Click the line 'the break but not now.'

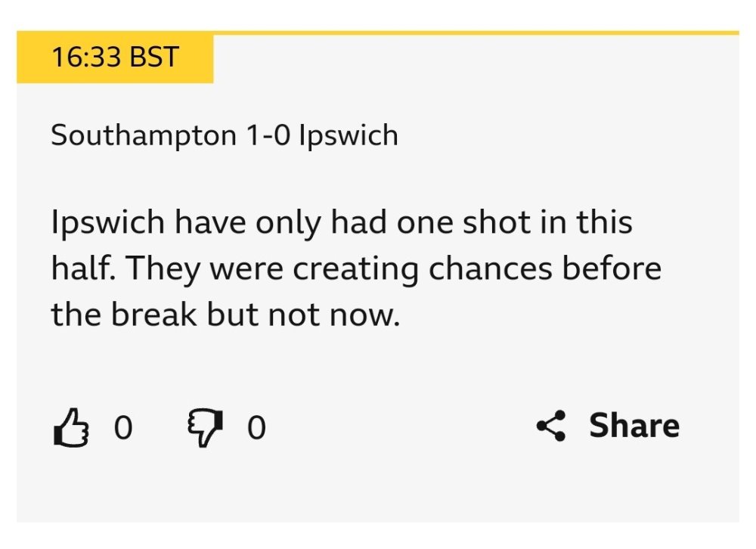pos(225,314)
